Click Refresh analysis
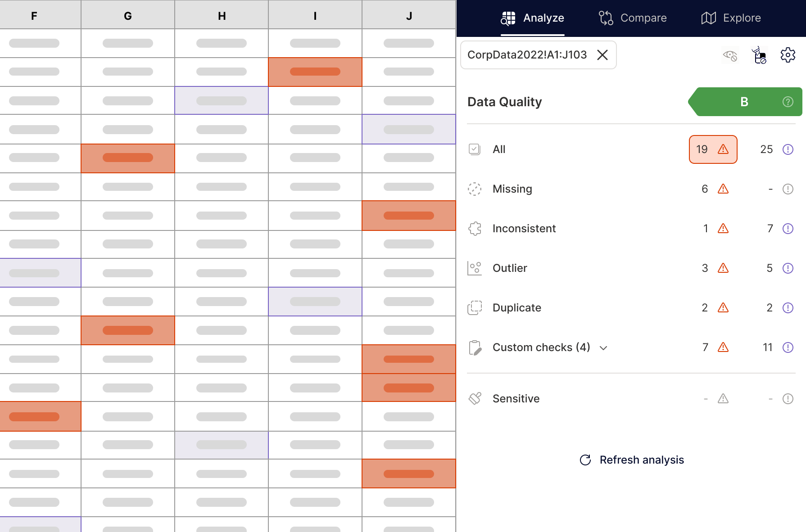This screenshot has width=806, height=532. coord(631,460)
